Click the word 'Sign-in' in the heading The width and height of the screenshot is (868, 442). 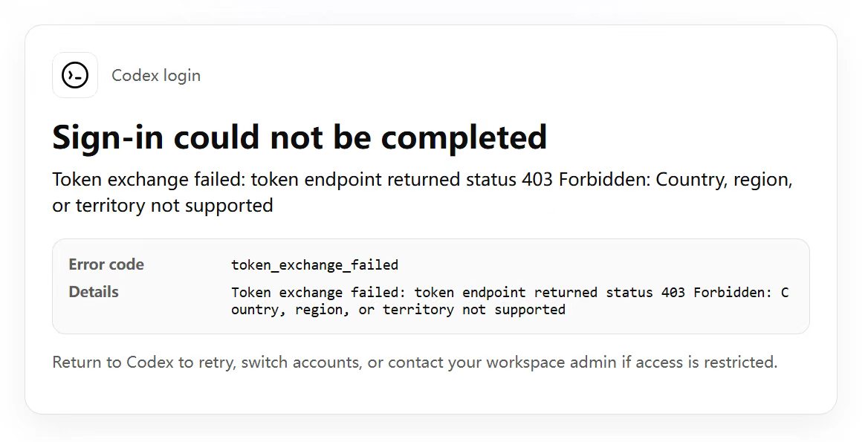click(108, 137)
